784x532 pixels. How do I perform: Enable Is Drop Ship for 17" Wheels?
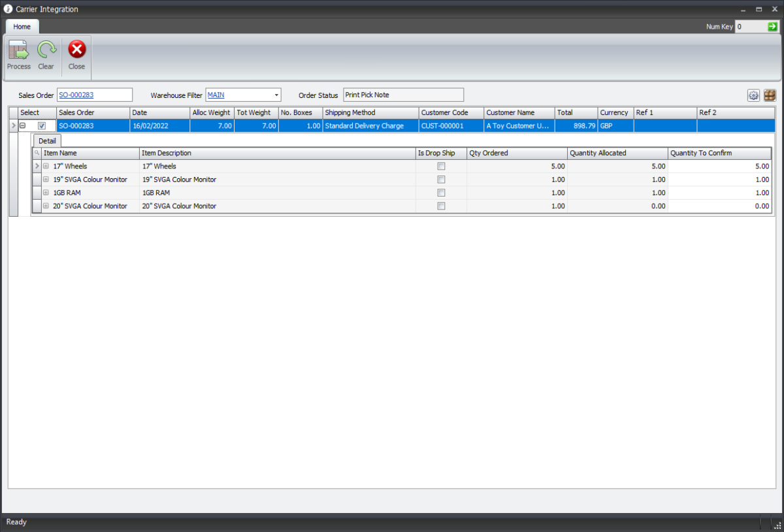point(441,166)
